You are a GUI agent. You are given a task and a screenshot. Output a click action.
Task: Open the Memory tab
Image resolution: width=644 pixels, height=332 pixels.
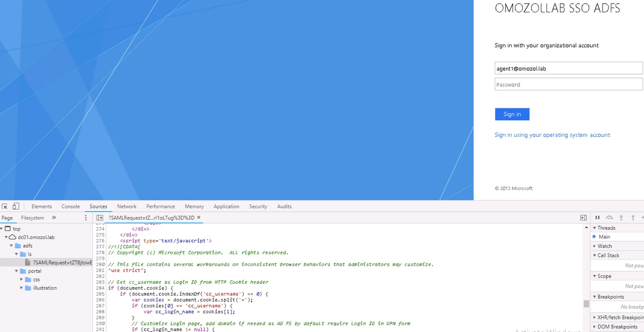tap(194, 206)
